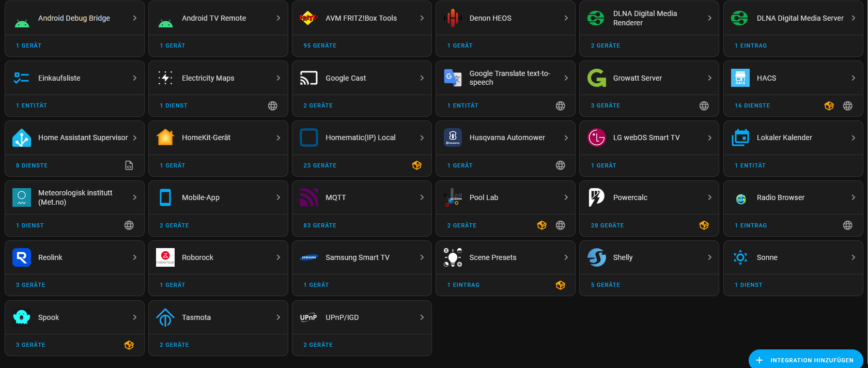Click the Google Cast icon
The image size is (868, 368).
coord(309,78)
